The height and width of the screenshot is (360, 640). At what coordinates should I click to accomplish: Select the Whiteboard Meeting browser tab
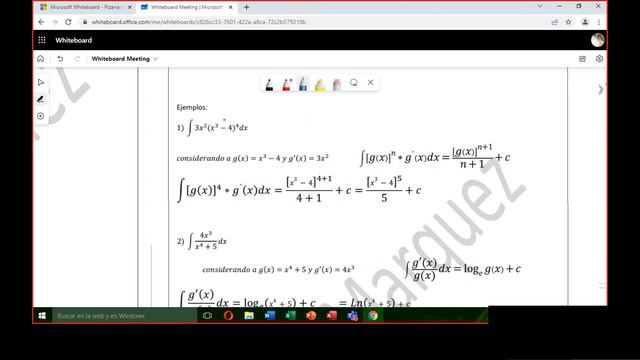[186, 7]
